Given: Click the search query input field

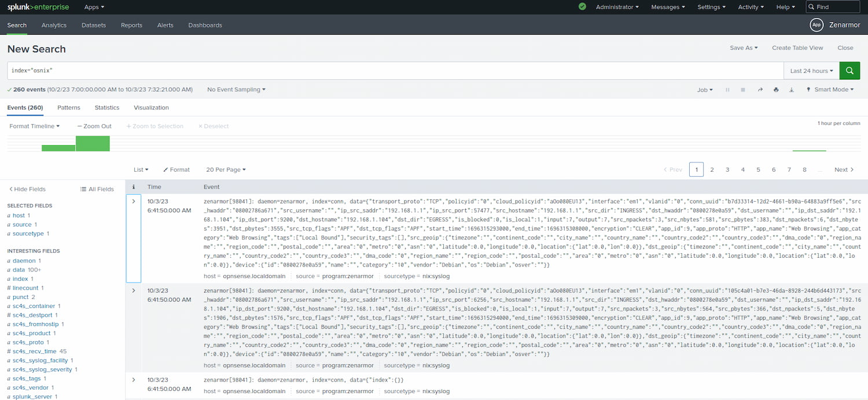Looking at the screenshot, I should point(395,71).
